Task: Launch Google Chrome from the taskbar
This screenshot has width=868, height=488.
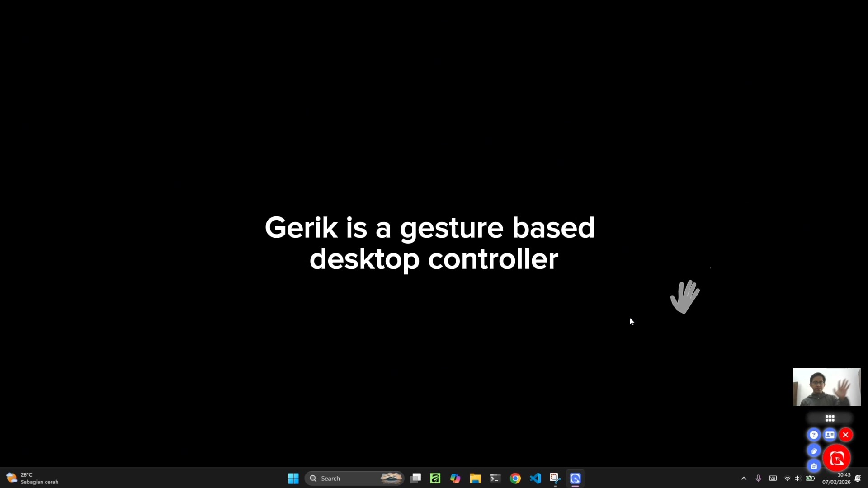Action: coord(515,478)
